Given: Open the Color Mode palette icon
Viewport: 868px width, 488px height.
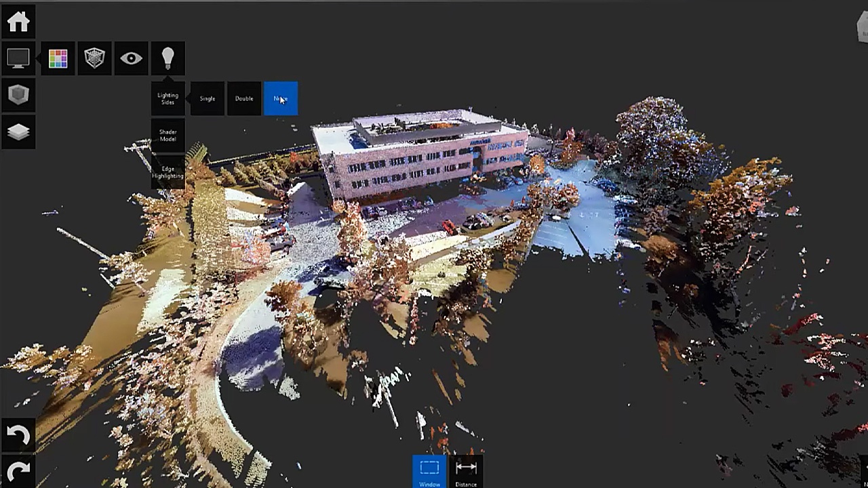Looking at the screenshot, I should point(58,58).
